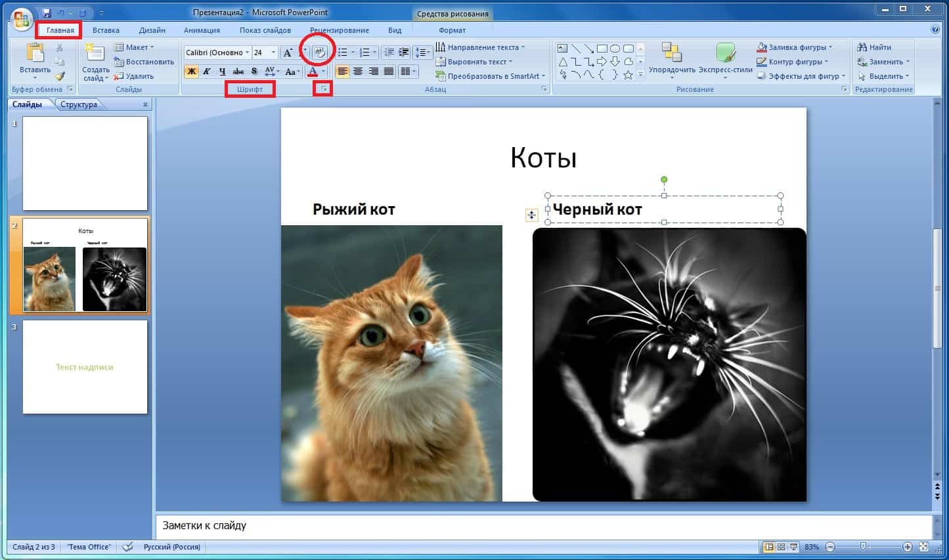The width and height of the screenshot is (949, 560).
Task: Switch to the Анимация tab
Action: 202,30
